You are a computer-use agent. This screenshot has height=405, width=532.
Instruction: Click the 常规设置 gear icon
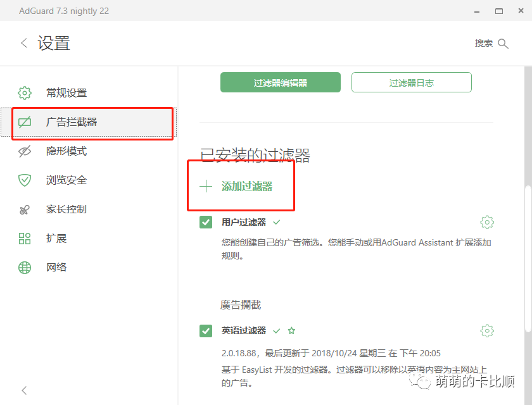coord(25,93)
